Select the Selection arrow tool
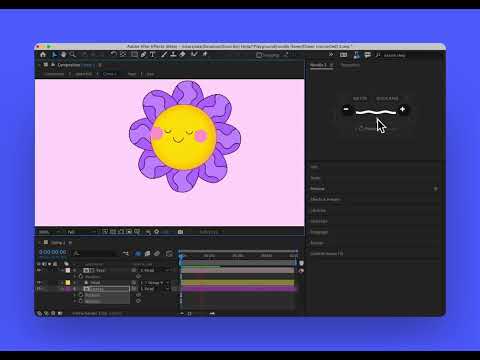 (54, 55)
